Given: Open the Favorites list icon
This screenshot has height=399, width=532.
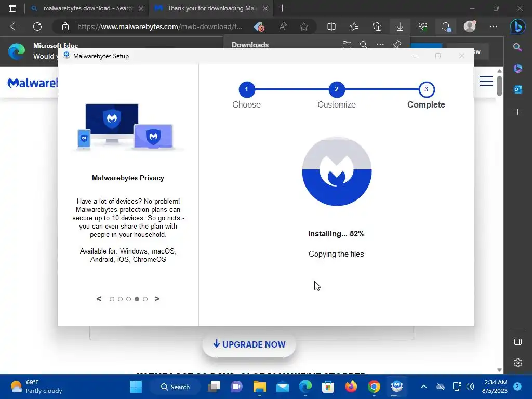Looking at the screenshot, I should pyautogui.click(x=354, y=26).
